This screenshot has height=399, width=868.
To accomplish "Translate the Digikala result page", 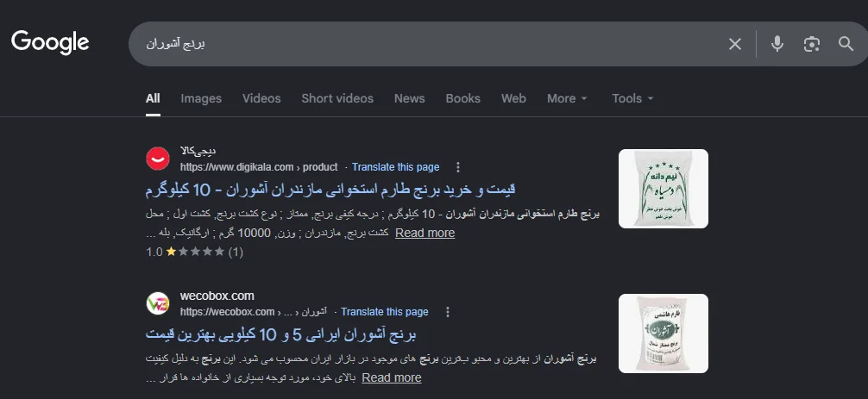I will [x=395, y=167].
